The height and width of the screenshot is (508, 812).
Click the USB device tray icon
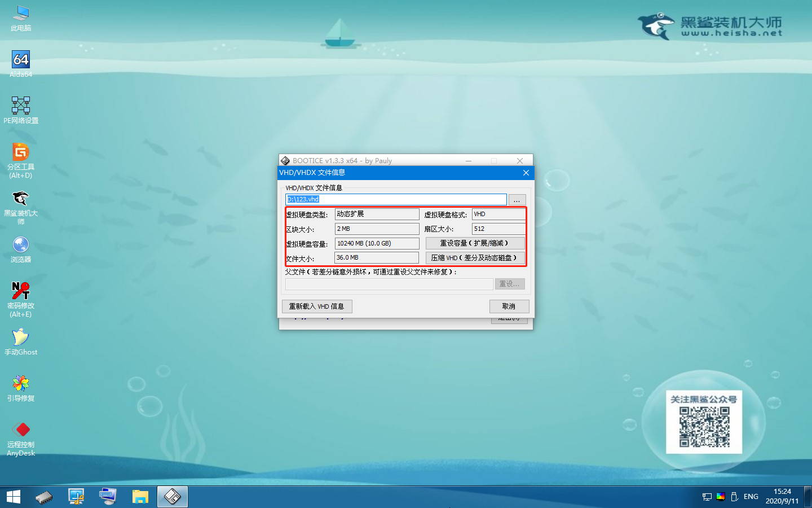pos(734,497)
